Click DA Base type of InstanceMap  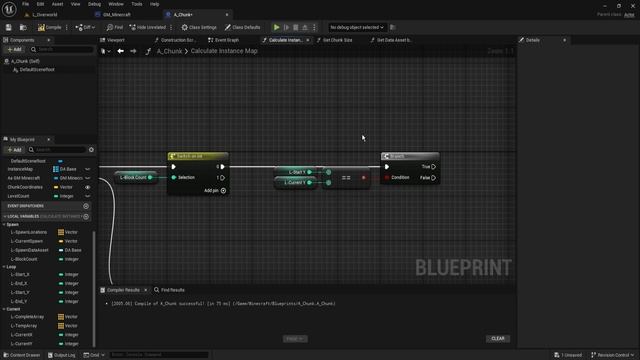click(65, 169)
